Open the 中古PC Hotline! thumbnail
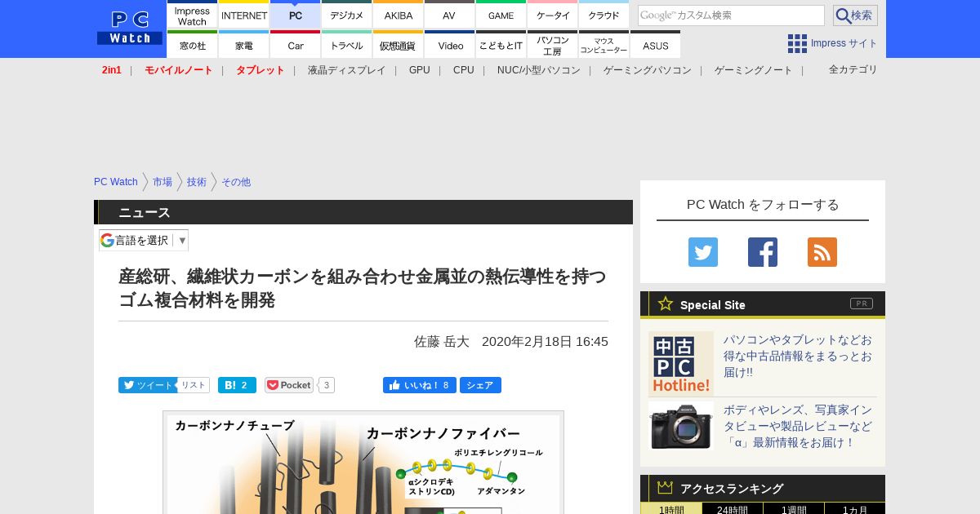Screen dimensions: 980x514 click(681, 364)
